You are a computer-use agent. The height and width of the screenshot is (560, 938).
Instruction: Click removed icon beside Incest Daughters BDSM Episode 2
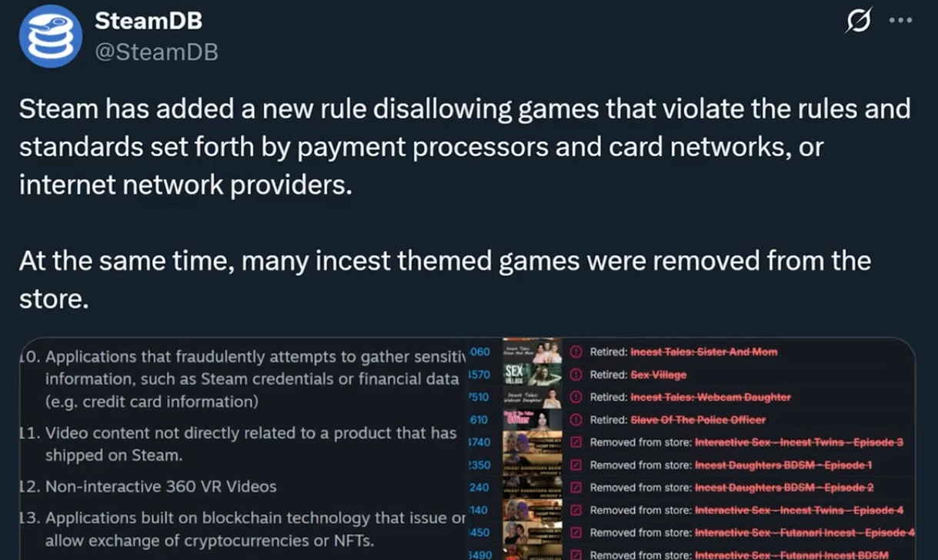[576, 487]
